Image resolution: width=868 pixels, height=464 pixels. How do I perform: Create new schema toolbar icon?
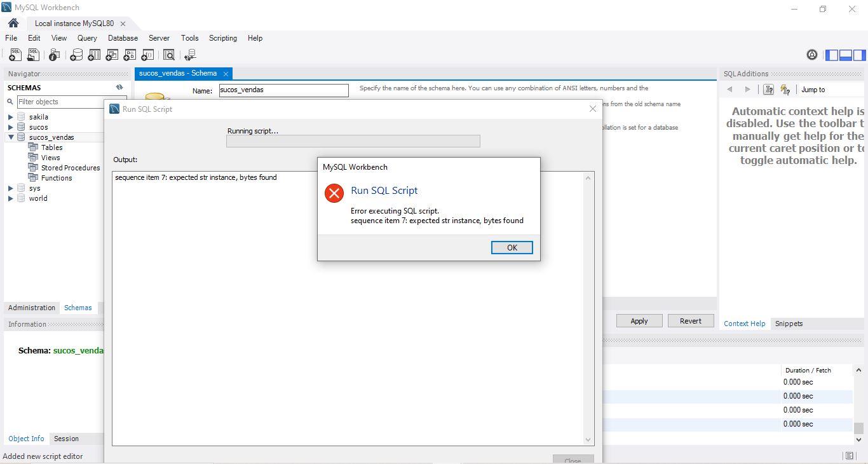click(x=76, y=55)
